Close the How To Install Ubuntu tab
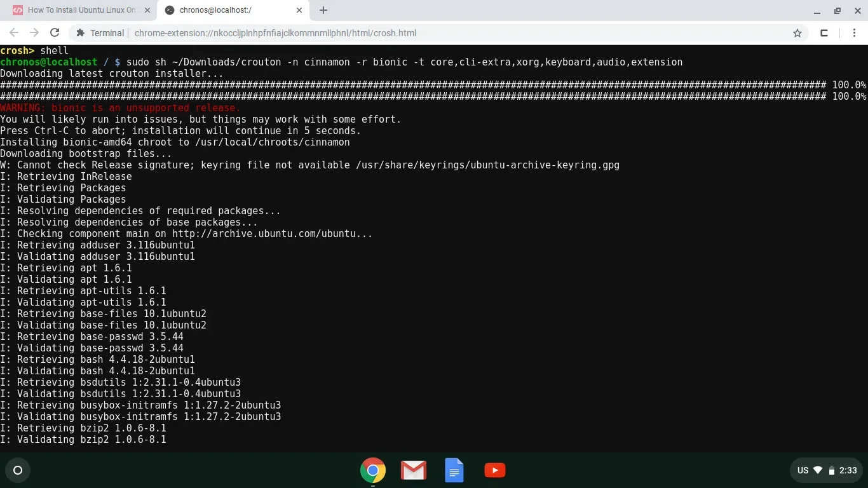Image resolution: width=868 pixels, height=488 pixels. (x=147, y=10)
